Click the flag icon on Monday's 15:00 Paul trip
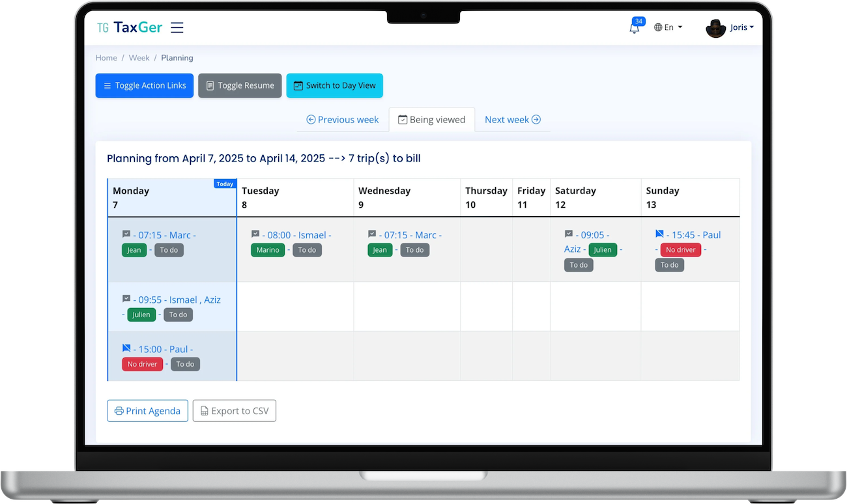Image resolution: width=847 pixels, height=504 pixels. pos(126,349)
